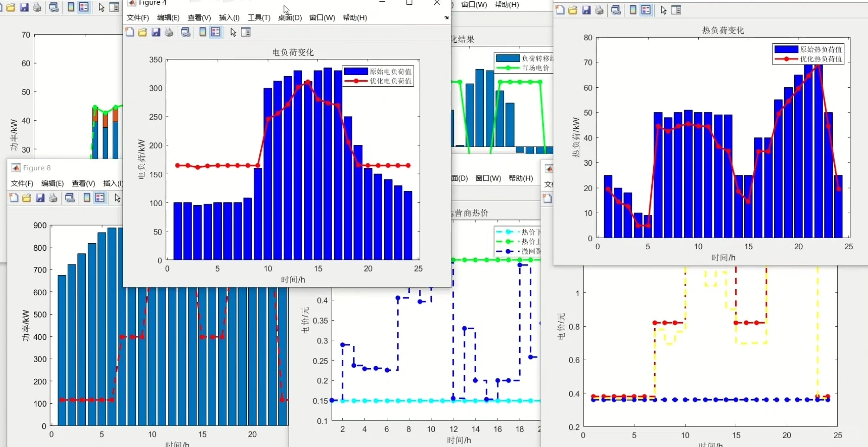Screen dimensions: 868x447
Task: Select y-axis label 电负荷/kW
Action: [x=141, y=159]
